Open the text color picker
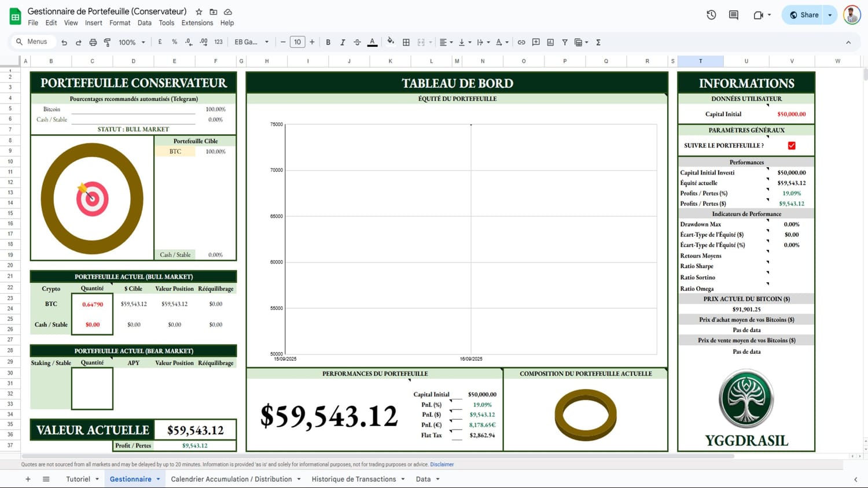 pos(373,42)
